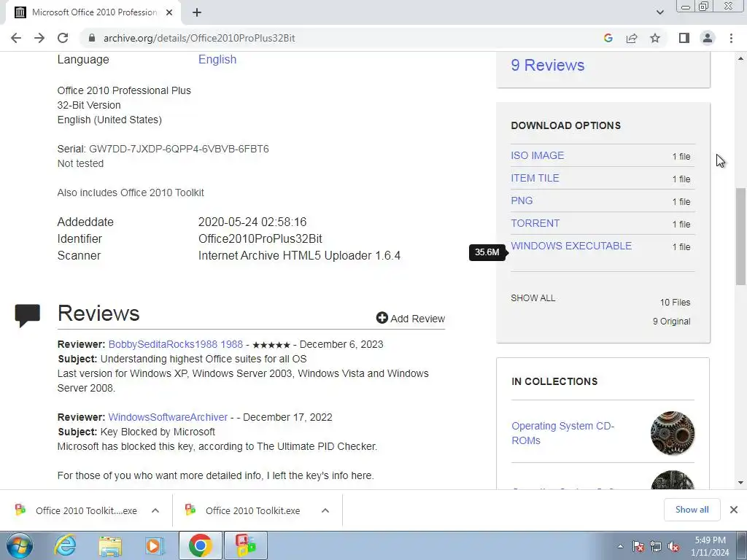Expand options for second Toolkit.exe download
The image size is (747, 560).
pos(325,510)
